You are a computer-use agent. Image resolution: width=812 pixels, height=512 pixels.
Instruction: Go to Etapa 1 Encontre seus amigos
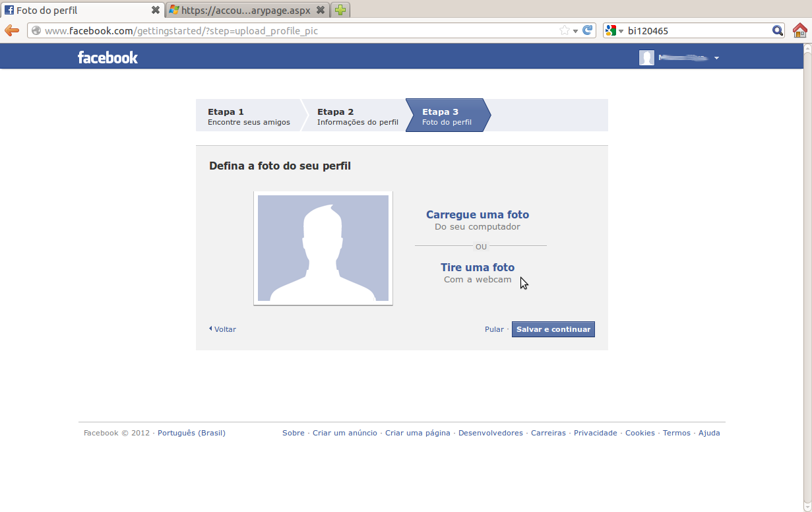pyautogui.click(x=249, y=116)
